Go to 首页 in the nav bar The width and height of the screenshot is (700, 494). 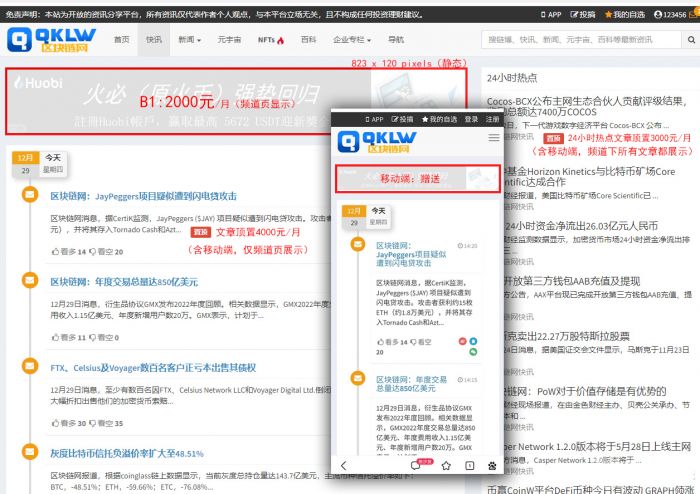click(x=121, y=40)
